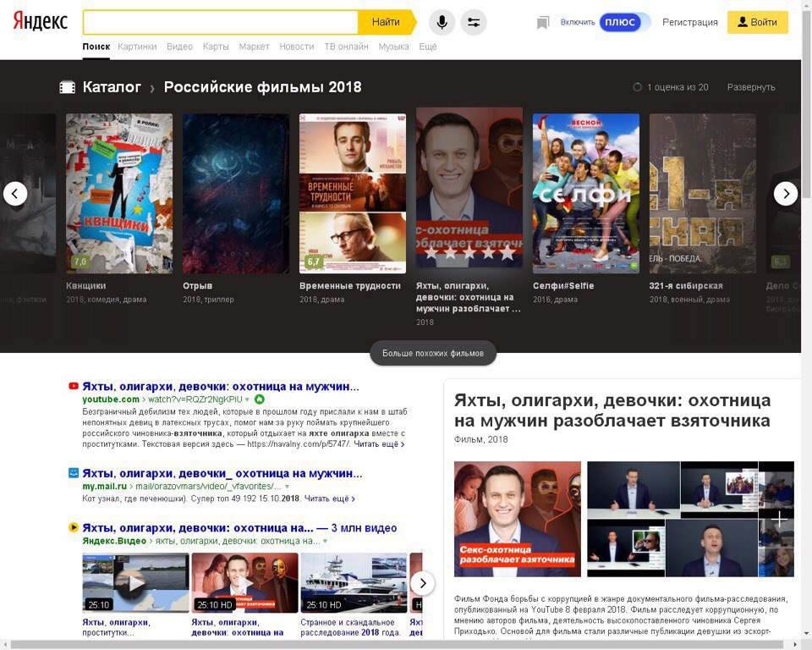Viewport: 812px width, 650px height.
Task: Open dropdown arrow next to Яндекс.Видео path
Action: (325, 541)
